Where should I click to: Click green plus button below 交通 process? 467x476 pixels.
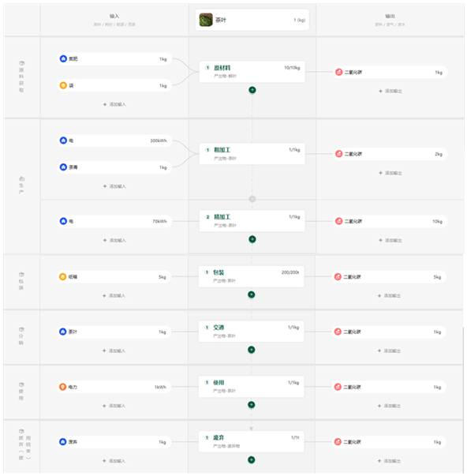coord(252,350)
